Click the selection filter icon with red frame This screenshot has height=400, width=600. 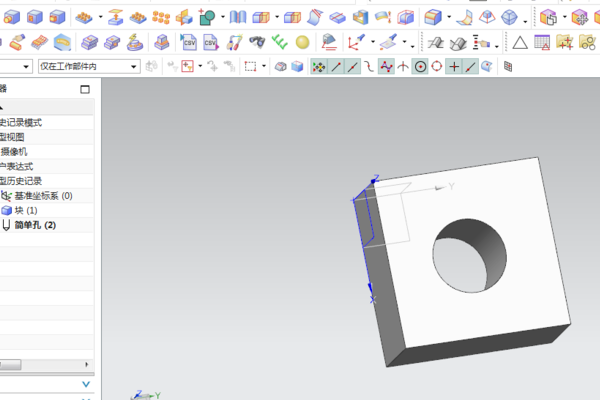(188, 67)
